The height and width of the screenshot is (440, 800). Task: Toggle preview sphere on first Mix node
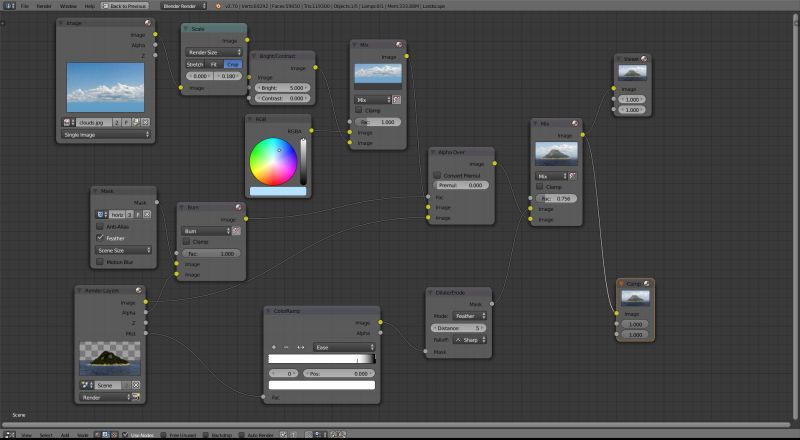(398, 45)
